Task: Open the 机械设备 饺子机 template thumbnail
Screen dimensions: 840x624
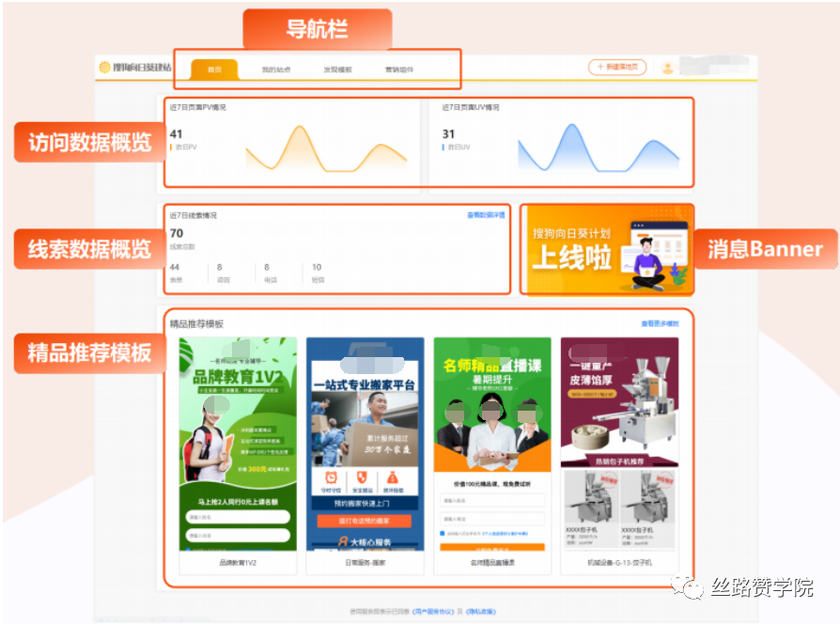Action: (x=620, y=444)
